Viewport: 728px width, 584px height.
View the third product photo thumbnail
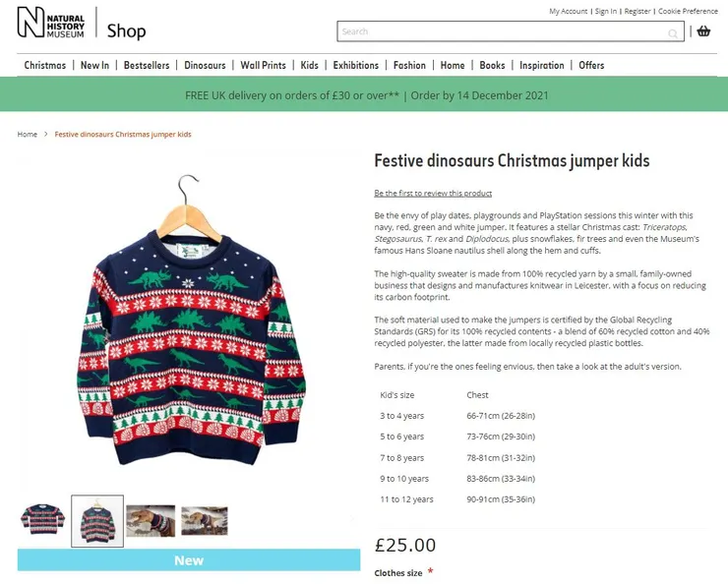click(151, 520)
